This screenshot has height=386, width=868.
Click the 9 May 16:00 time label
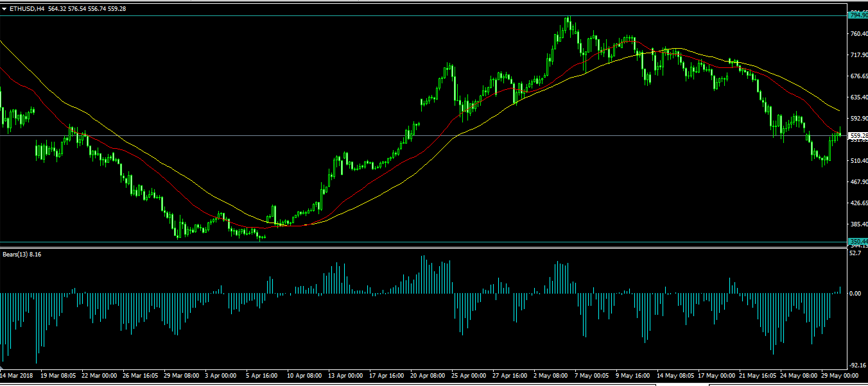[x=633, y=375]
